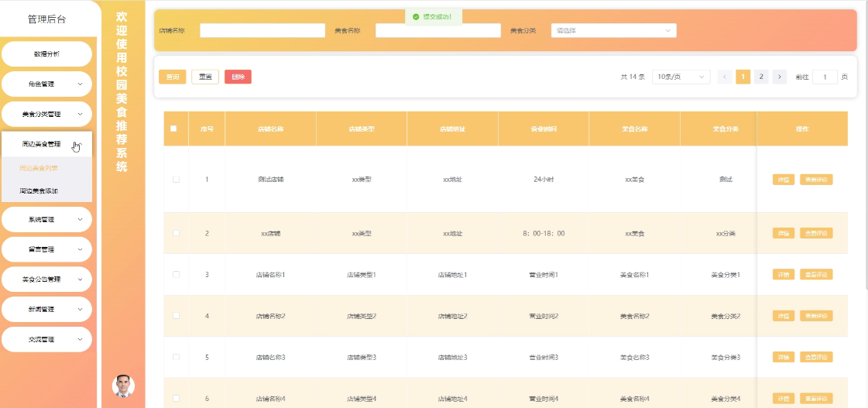This screenshot has height=408, width=868.
Task: Click 查看评论 for 店铺名称3 row
Action: point(816,357)
